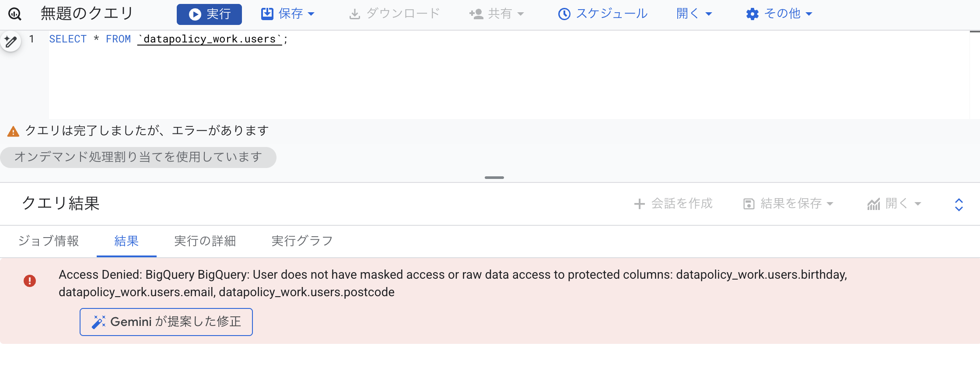This screenshot has height=385, width=980.
Task: Open the その他 settings menu
Action: click(779, 14)
